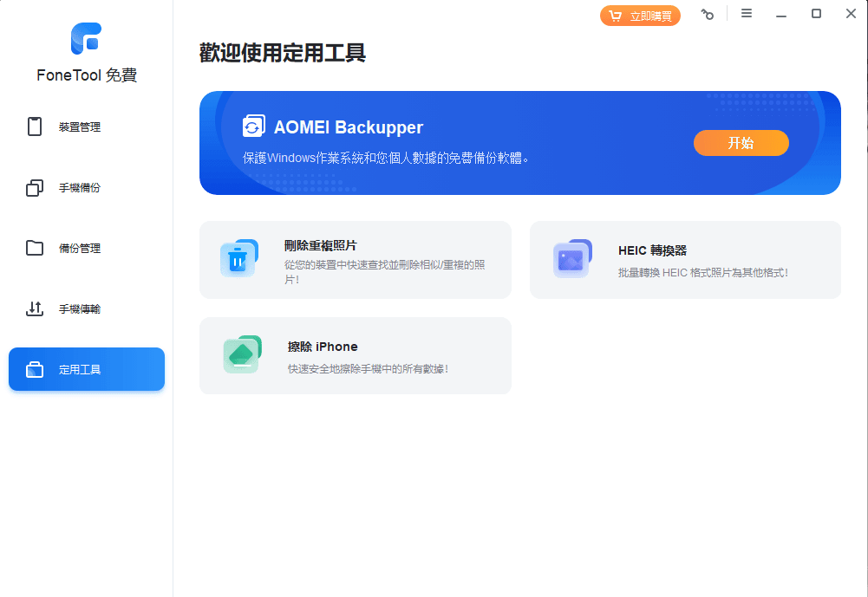Click the 手機傳輸 transfer arrows icon
This screenshot has width=868, height=597.
click(x=35, y=308)
